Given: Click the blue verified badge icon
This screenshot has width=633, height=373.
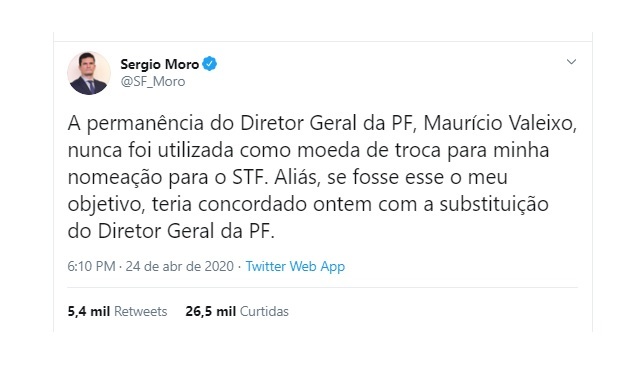Looking at the screenshot, I should (210, 63).
